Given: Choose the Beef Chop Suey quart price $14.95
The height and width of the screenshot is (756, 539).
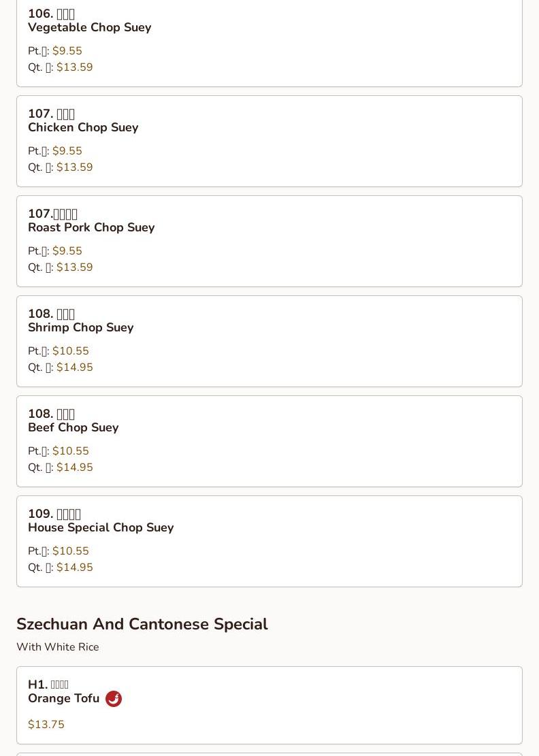Looking at the screenshot, I should click(x=75, y=467).
